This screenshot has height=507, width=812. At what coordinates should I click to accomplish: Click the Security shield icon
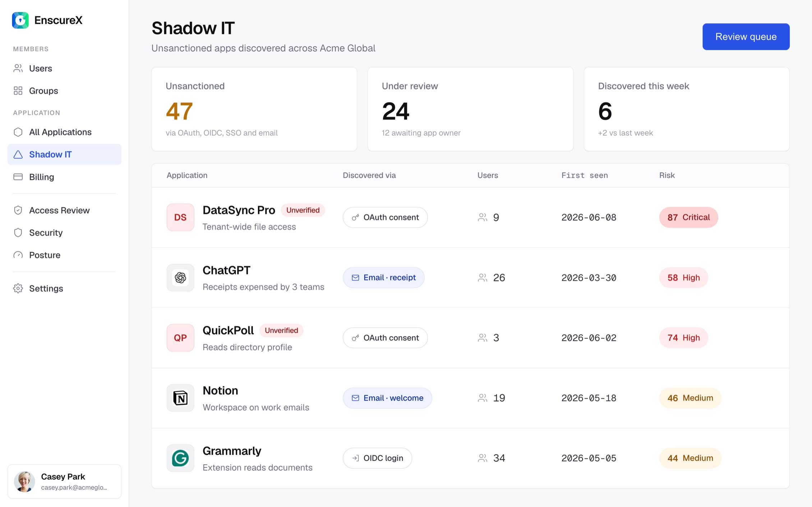tap(18, 232)
